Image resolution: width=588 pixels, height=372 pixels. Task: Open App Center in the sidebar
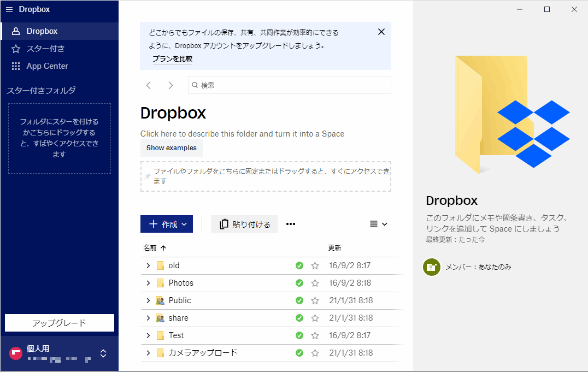coord(60,66)
